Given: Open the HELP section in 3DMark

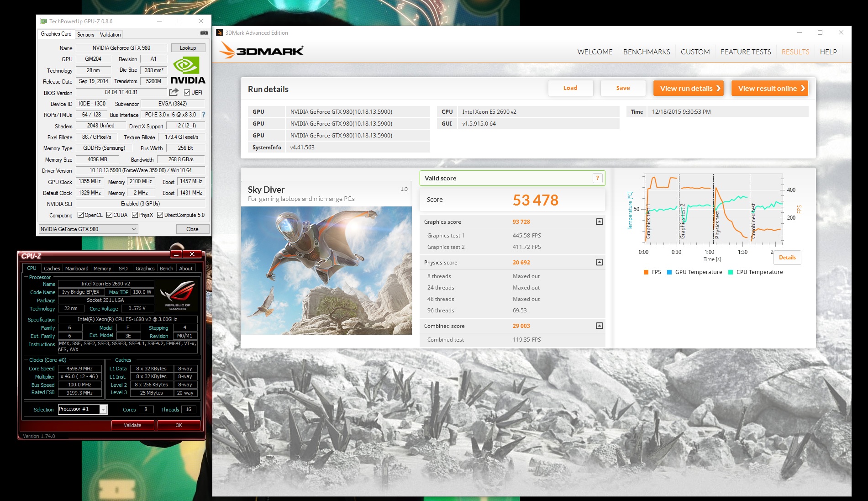Looking at the screenshot, I should tap(828, 52).
